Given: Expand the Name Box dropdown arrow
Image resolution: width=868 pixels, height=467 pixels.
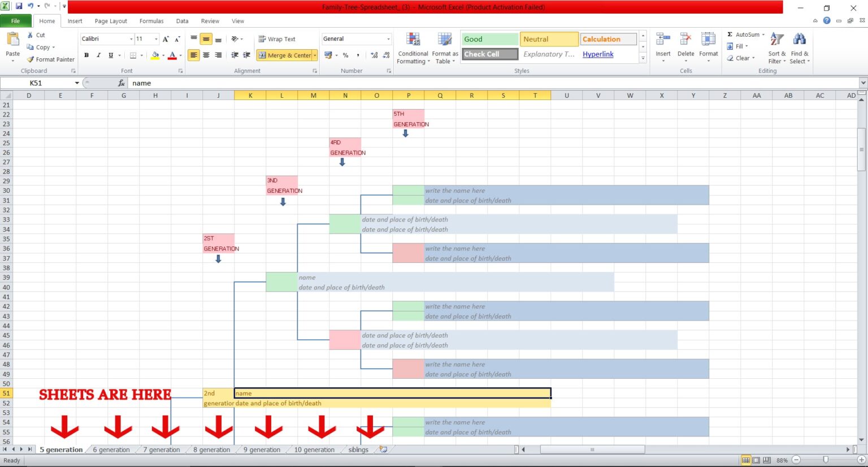Looking at the screenshot, I should 77,83.
